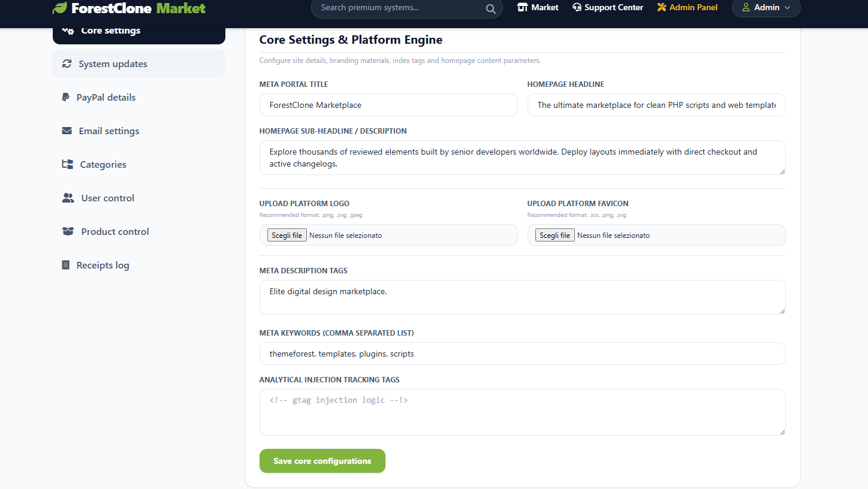Image resolution: width=868 pixels, height=489 pixels.
Task: View the Receipts log section
Action: point(139,265)
